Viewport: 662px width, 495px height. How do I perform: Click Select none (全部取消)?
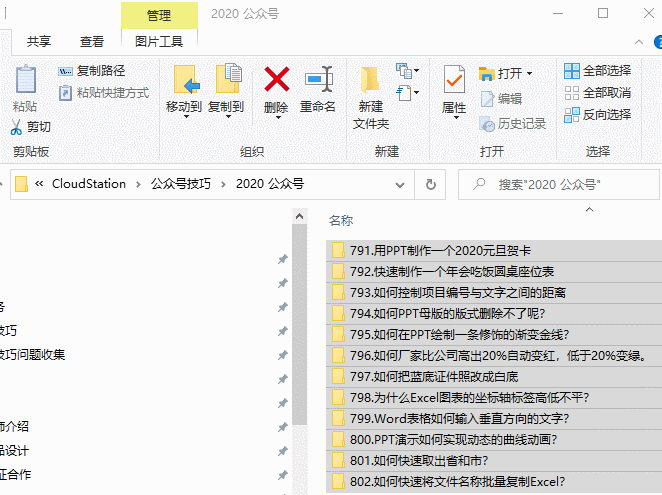tap(597, 92)
